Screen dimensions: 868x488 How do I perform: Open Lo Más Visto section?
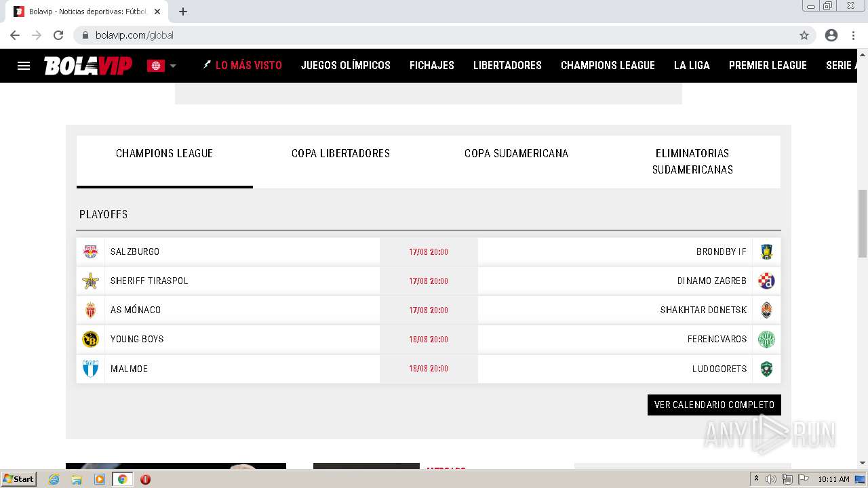(x=242, y=66)
